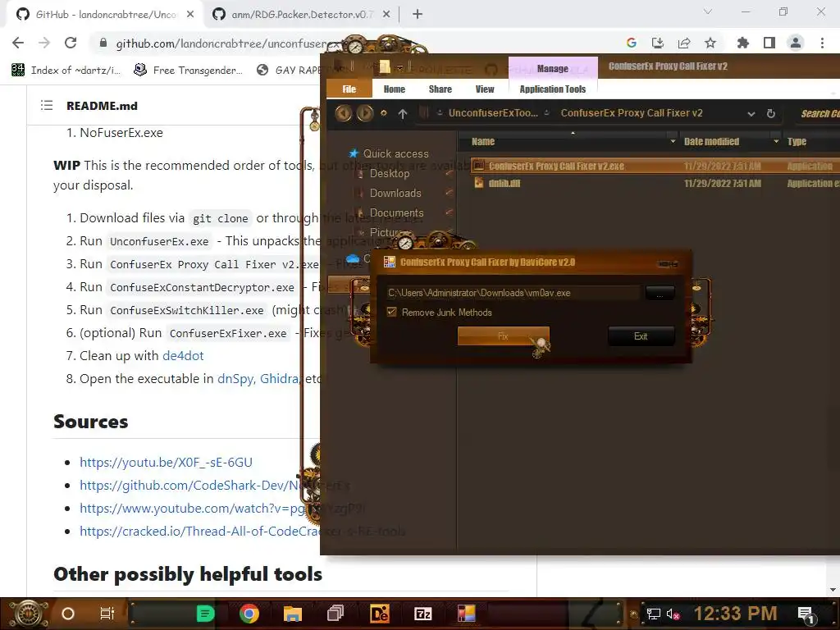The image size is (840, 630).
Task: Select Documents in Explorer sidebar
Action: 396,212
